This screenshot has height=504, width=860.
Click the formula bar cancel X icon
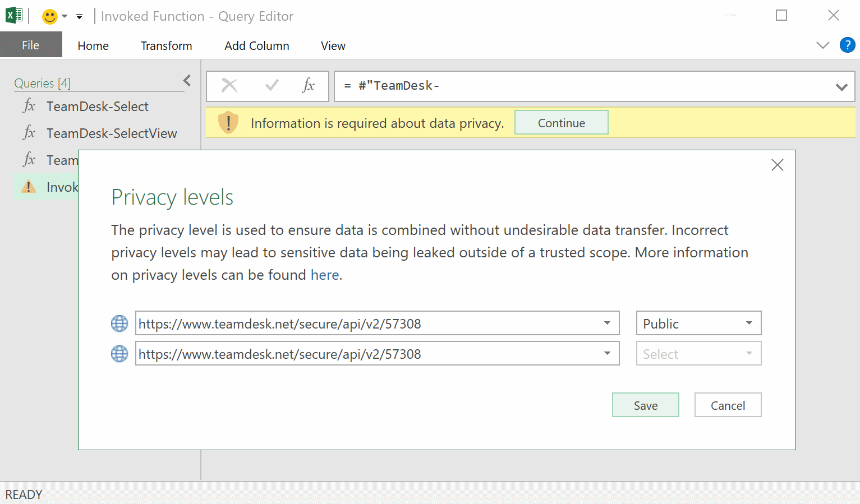pos(229,86)
